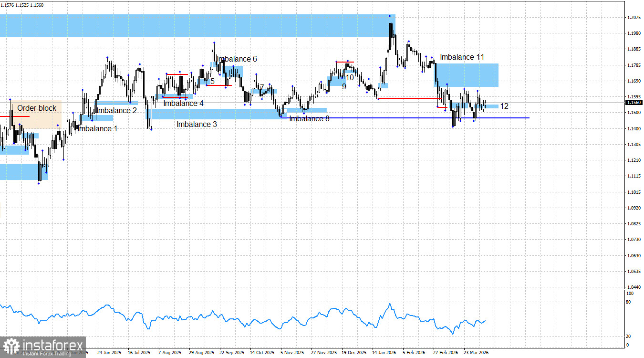Click the Imbalance 2 blue zone
Screen dimensions: 644x358
pyautogui.click(x=117, y=103)
